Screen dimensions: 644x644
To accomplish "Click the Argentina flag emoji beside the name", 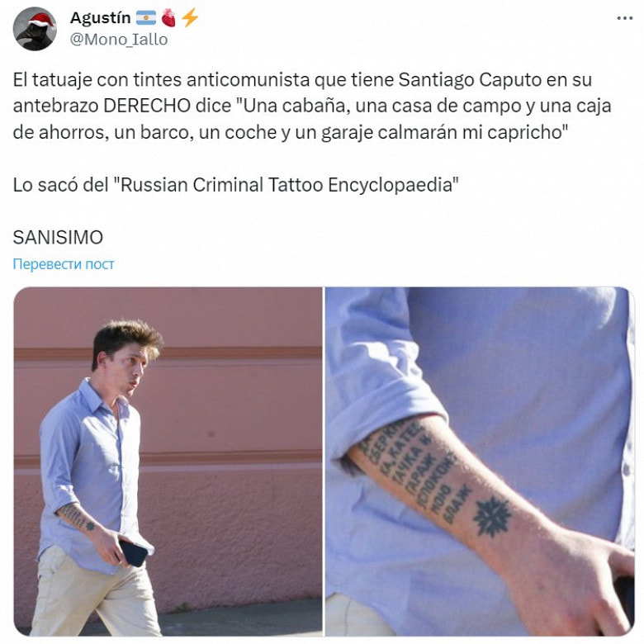I will [146, 18].
